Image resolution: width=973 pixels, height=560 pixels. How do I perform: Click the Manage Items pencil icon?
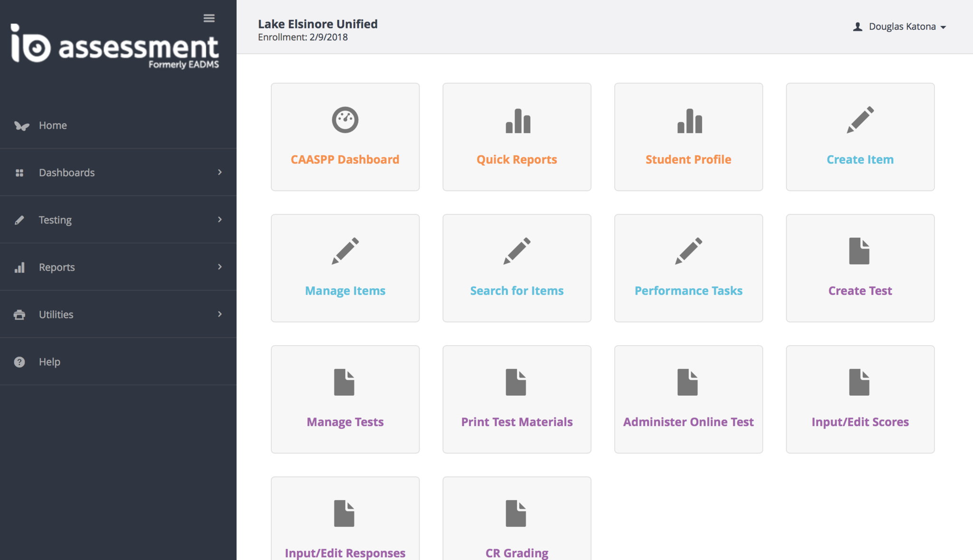pyautogui.click(x=345, y=251)
